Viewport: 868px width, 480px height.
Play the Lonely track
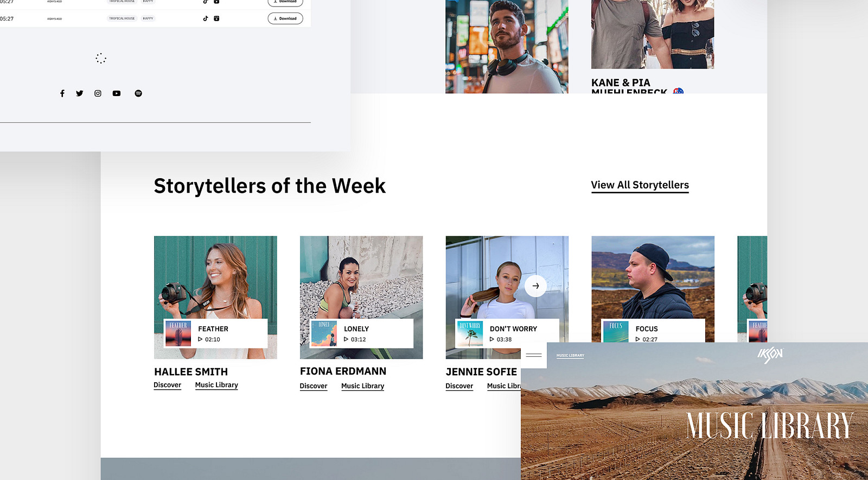pos(346,339)
